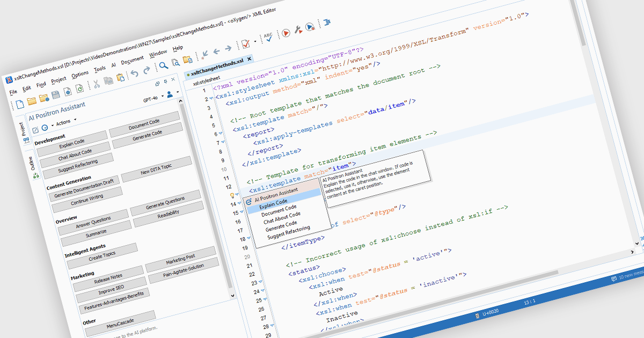The width and height of the screenshot is (644, 338).
Task: Collapse the fold arrow on line 23
Action: pos(260,281)
